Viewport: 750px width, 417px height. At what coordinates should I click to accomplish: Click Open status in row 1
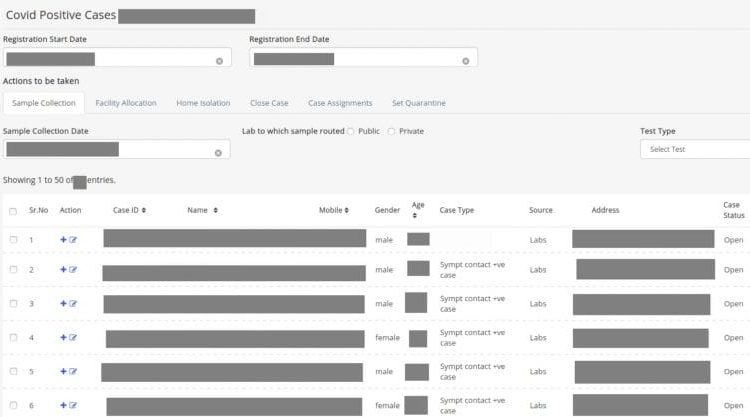(x=733, y=240)
